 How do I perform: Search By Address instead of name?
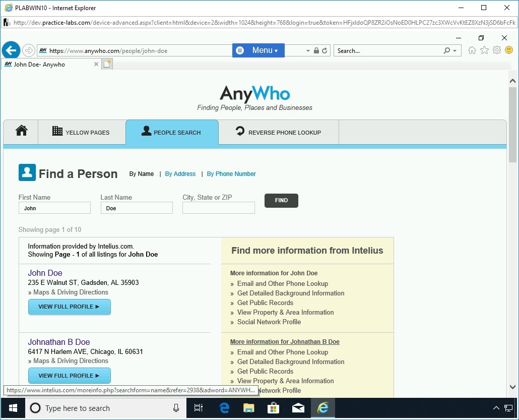180,174
